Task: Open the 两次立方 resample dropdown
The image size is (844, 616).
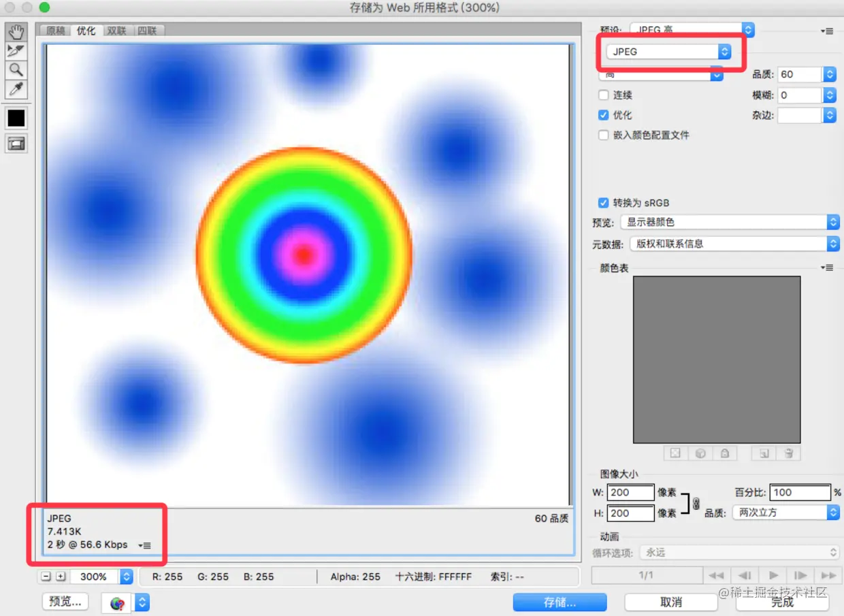Action: tap(787, 513)
